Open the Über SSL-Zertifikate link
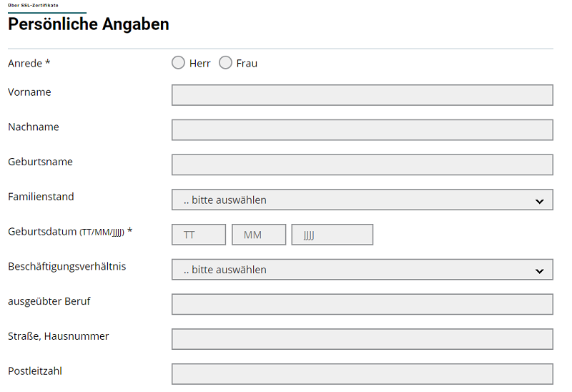Image resolution: width=572 pixels, height=392 pixels. pyautogui.click(x=33, y=5)
